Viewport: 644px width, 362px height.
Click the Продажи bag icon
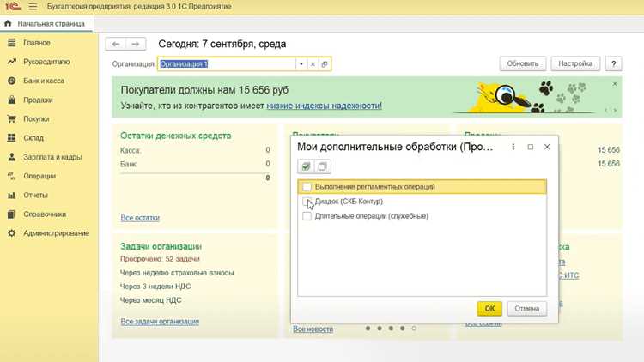tap(11, 100)
